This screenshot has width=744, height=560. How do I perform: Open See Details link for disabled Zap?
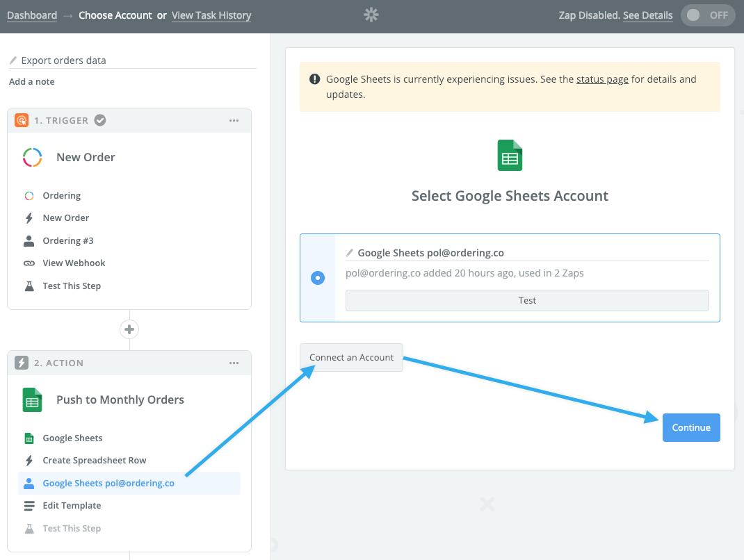[647, 15]
